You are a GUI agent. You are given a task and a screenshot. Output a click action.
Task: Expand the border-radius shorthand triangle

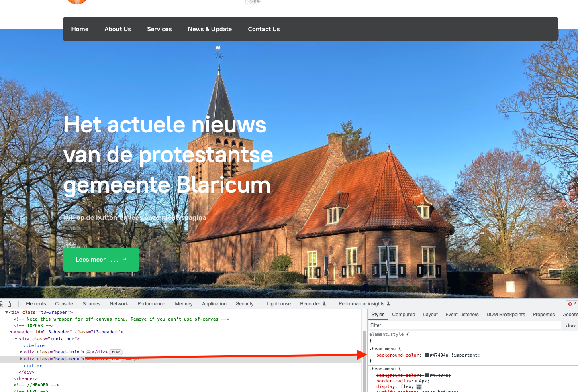(x=416, y=381)
